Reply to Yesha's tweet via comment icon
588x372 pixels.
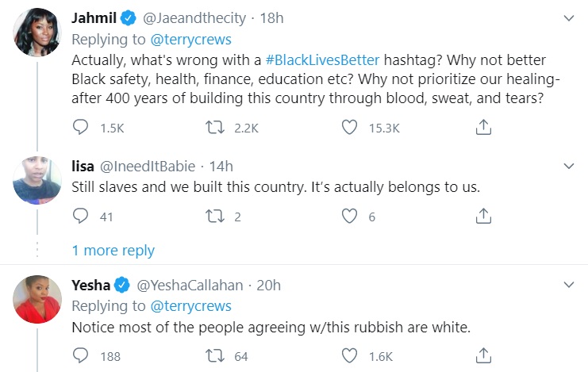[81, 356]
